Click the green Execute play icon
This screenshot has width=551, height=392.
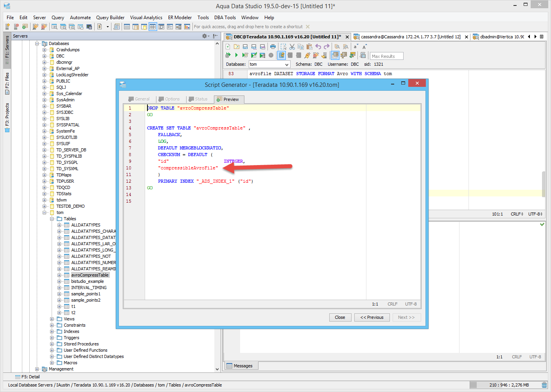237,55
